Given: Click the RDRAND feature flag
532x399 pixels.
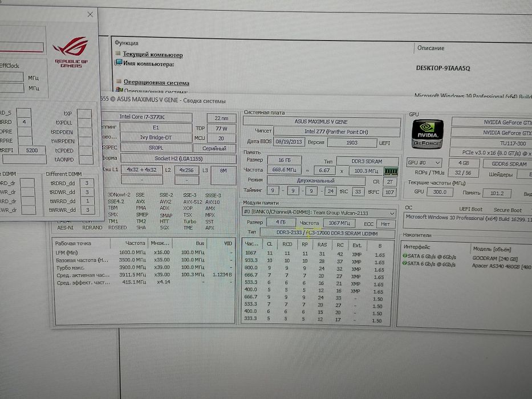Looking at the screenshot, I should click(92, 227).
